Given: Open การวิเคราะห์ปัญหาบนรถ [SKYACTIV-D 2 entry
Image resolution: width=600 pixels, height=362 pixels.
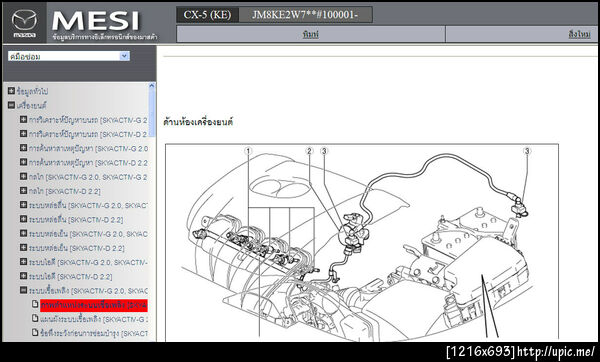Looking at the screenshot, I should coord(88,134).
